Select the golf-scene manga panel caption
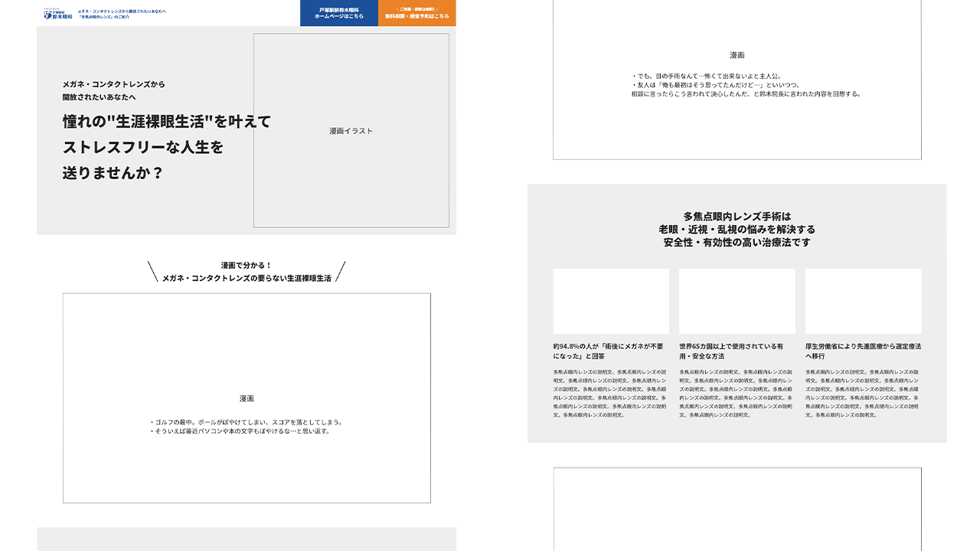This screenshot has width=980, height=551. tap(246, 427)
